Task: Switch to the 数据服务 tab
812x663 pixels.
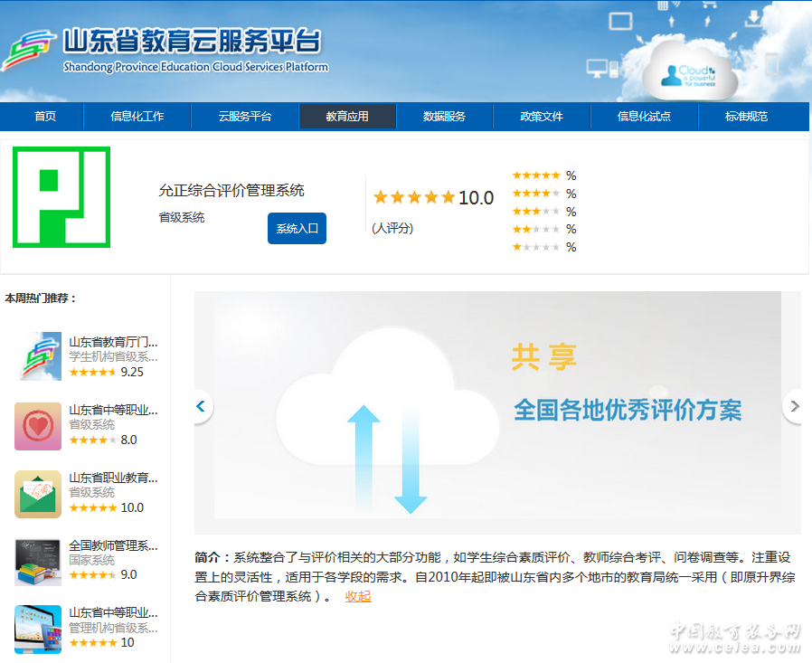Action: click(444, 117)
